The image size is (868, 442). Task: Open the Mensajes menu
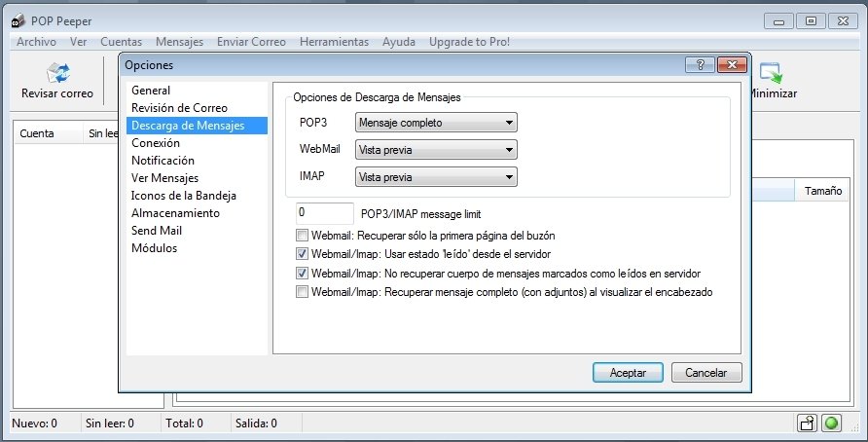tap(179, 42)
